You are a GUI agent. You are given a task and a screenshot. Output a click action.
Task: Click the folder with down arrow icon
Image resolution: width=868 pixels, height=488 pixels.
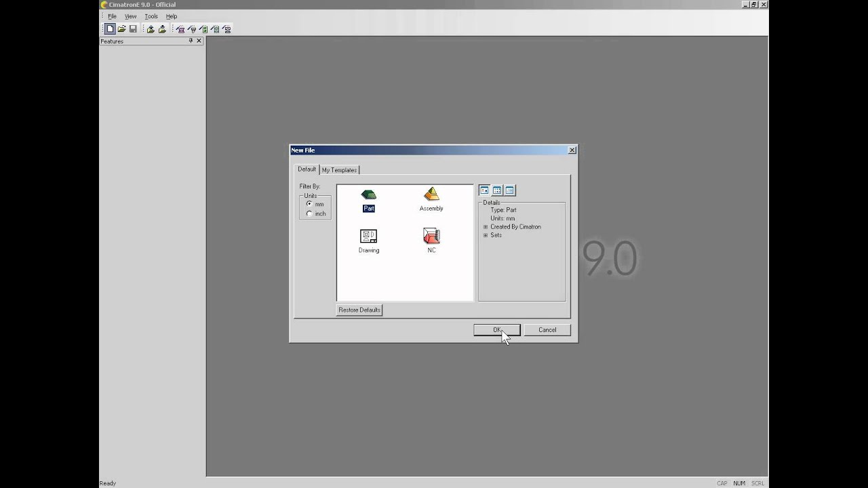coord(162,29)
